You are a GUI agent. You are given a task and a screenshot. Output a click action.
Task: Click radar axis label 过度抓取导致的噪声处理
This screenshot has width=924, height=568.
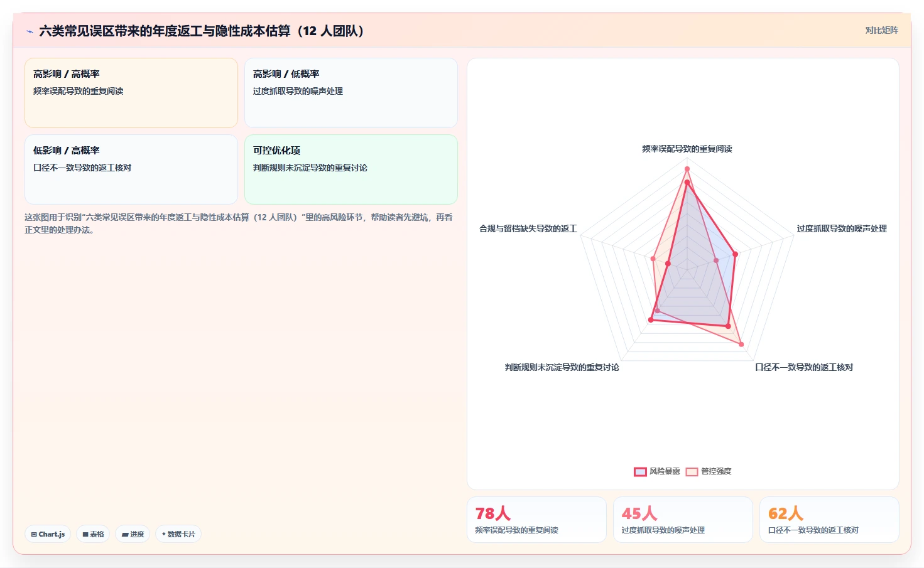842,228
